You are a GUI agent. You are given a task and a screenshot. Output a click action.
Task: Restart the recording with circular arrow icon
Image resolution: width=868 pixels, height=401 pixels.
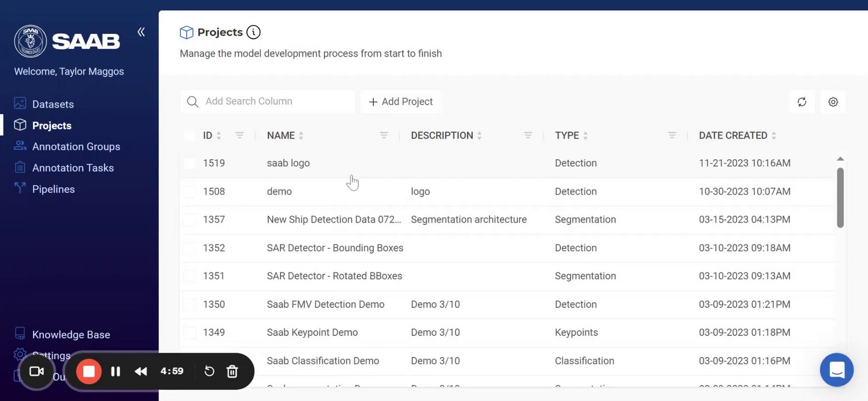click(209, 371)
